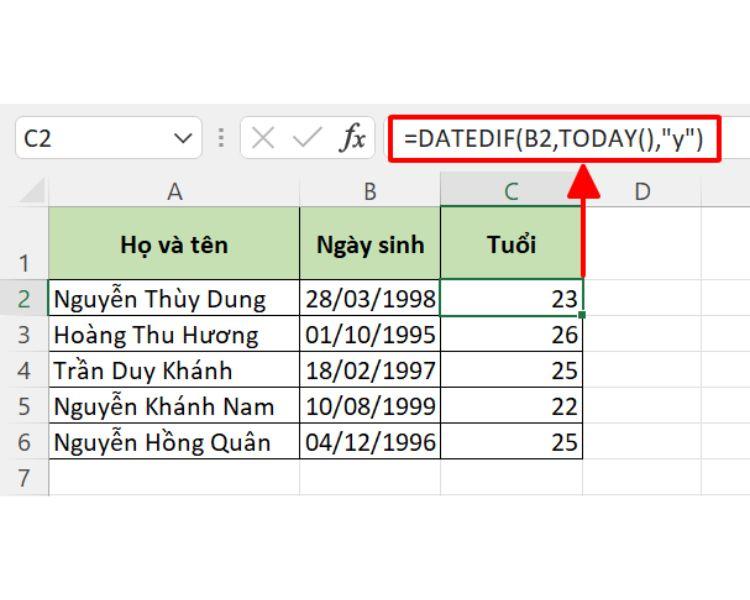Click the 'Ngày sinh' header cell

370,244
